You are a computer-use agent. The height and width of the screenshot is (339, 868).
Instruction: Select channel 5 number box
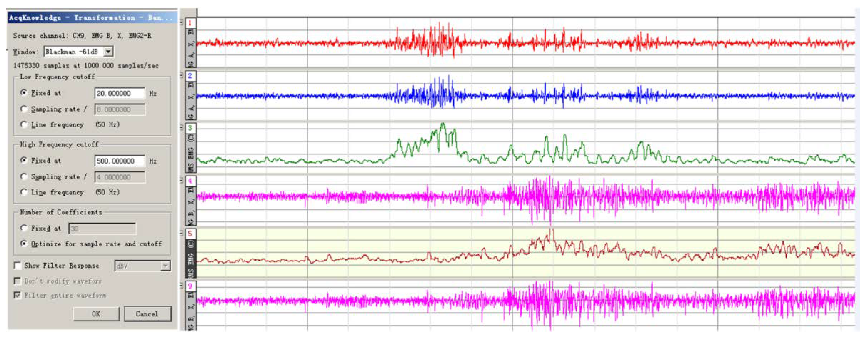point(190,234)
